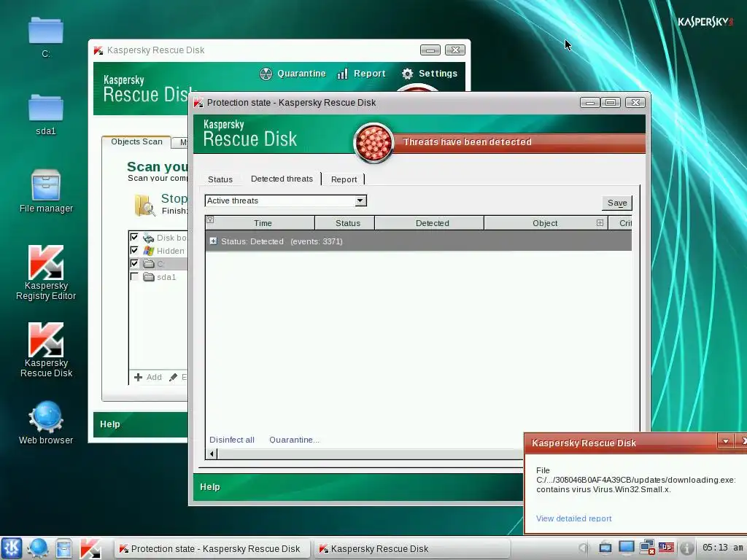747x560 pixels.
Task: Click the edit pencil icon in scan list
Action: coord(173,377)
